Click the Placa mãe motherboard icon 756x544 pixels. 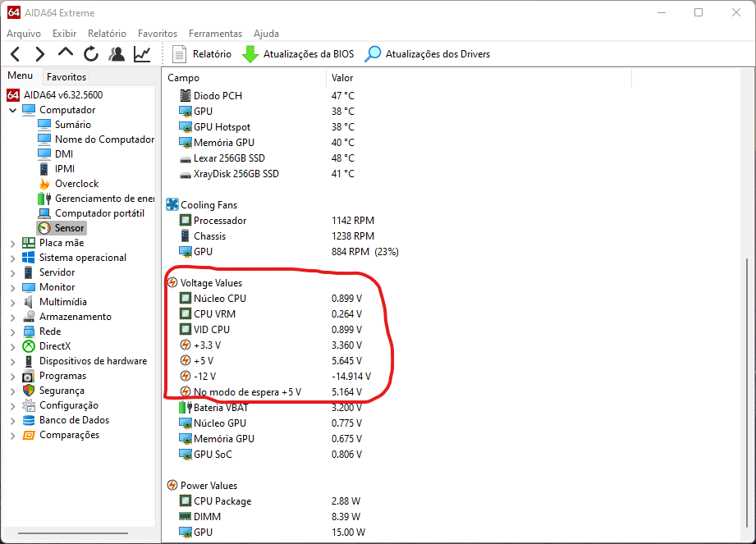pos(29,243)
